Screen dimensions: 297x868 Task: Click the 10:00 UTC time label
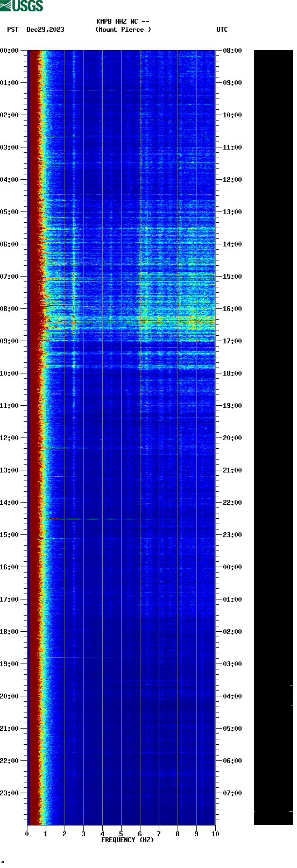[232, 115]
